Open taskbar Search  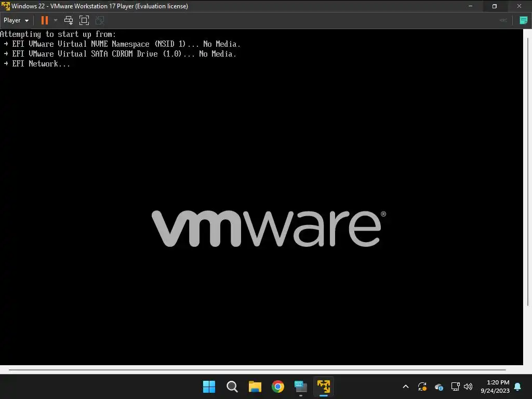point(232,387)
